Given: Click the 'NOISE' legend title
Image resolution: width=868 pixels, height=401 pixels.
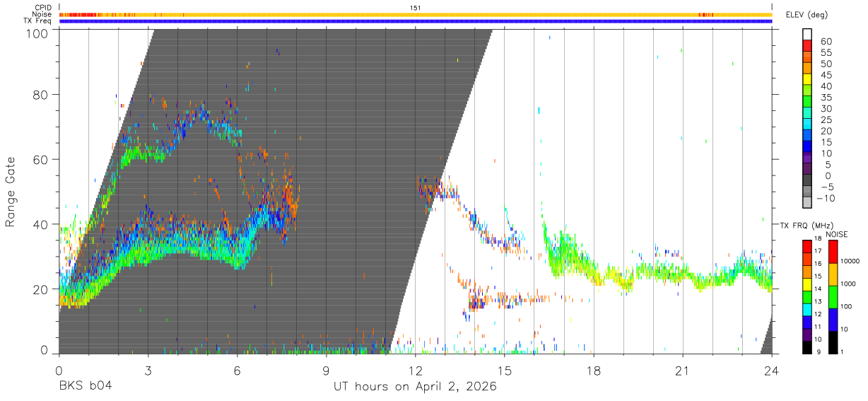Looking at the screenshot, I should [838, 234].
